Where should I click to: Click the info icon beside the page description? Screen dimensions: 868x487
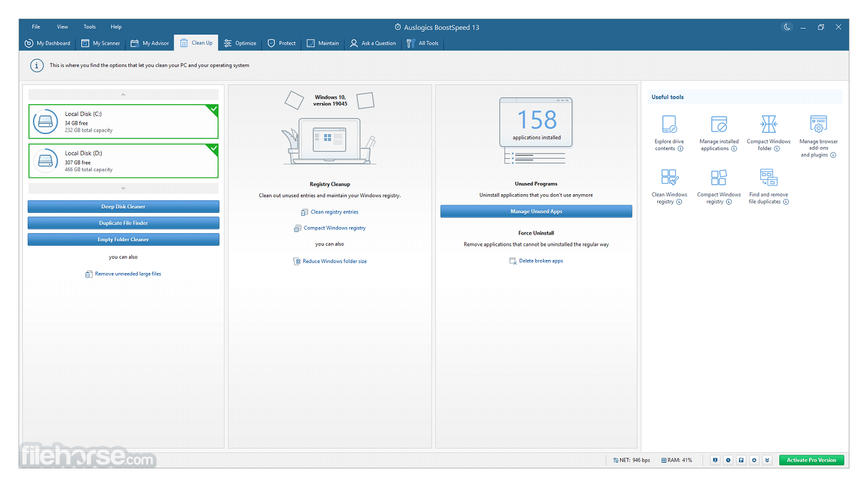(x=37, y=65)
